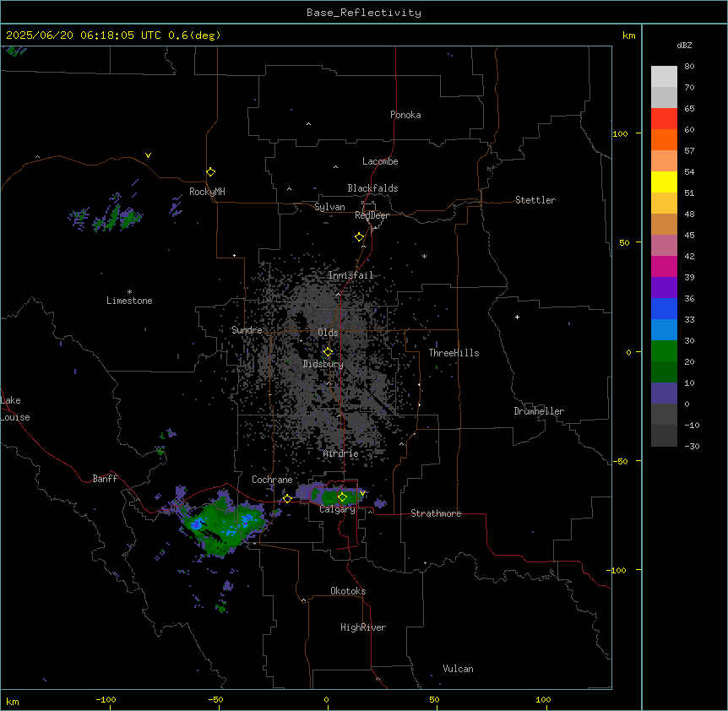728x711 pixels.
Task: Click the Sylvan label on the map
Action: click(x=329, y=207)
